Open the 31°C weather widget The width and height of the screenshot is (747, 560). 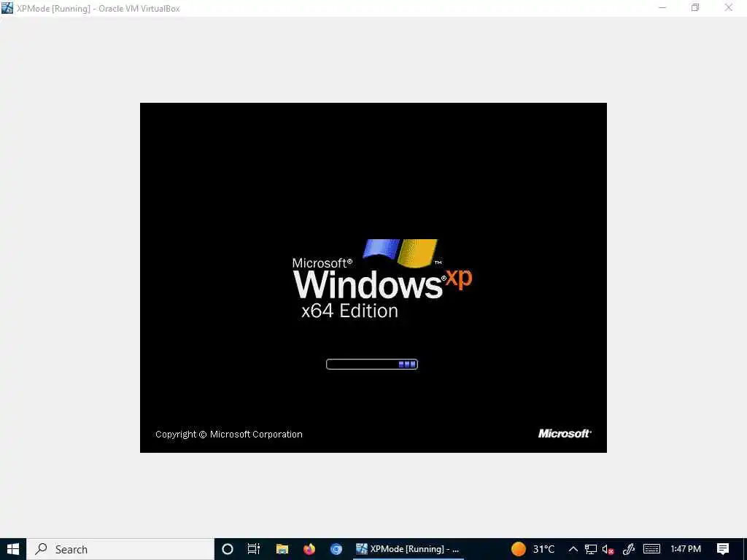pyautogui.click(x=533, y=549)
